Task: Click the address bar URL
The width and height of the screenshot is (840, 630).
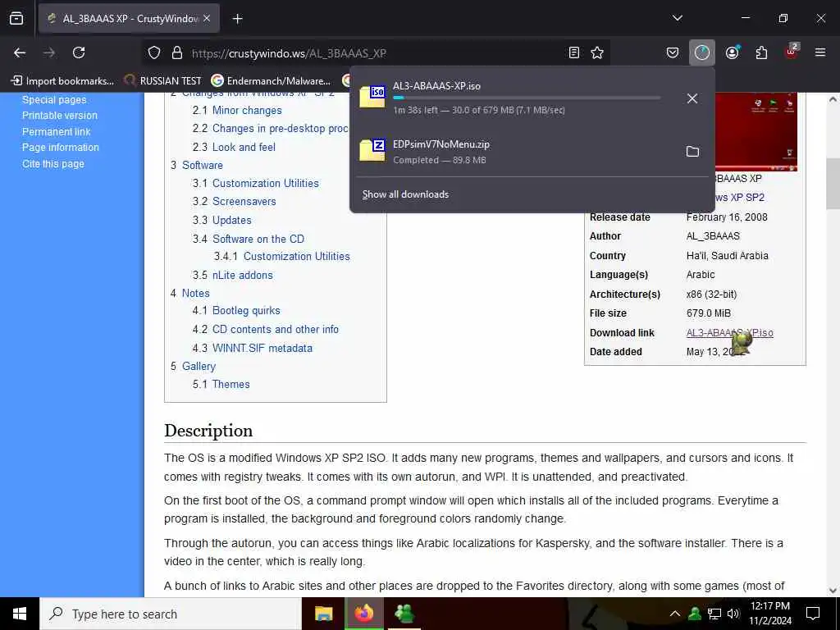Action: (x=289, y=53)
